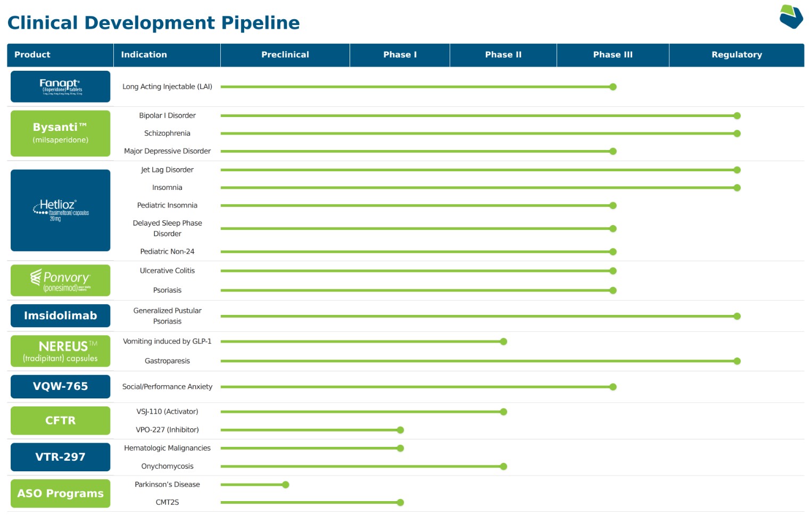This screenshot has height=516, width=812.
Task: Expand the Imsidolimab row
Action: pos(60,315)
